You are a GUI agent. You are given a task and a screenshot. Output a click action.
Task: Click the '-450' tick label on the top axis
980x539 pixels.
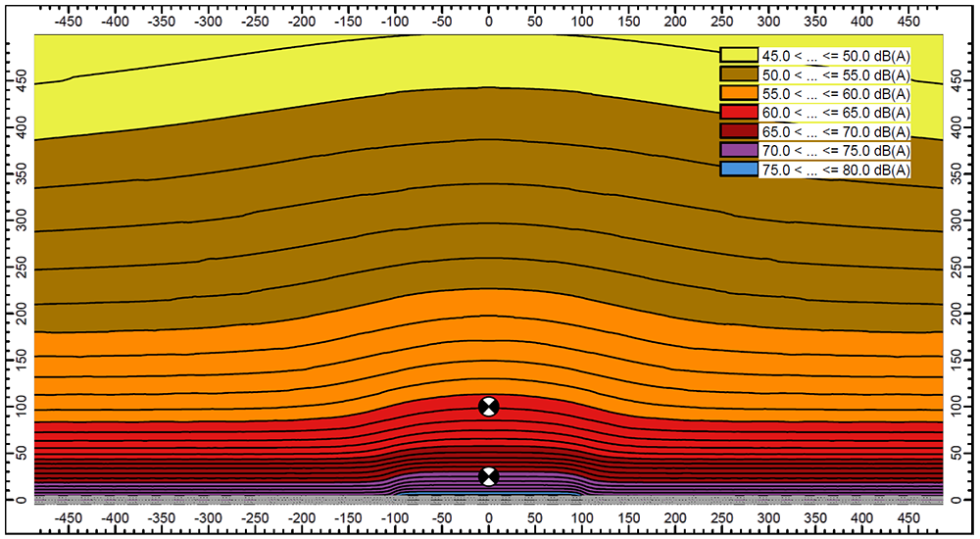68,22
